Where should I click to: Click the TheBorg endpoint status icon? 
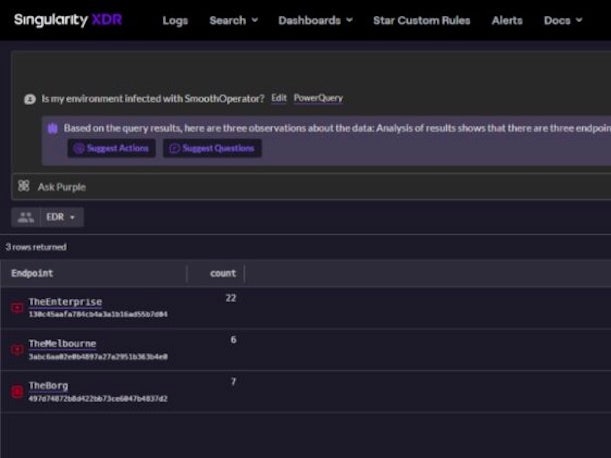[x=17, y=391]
